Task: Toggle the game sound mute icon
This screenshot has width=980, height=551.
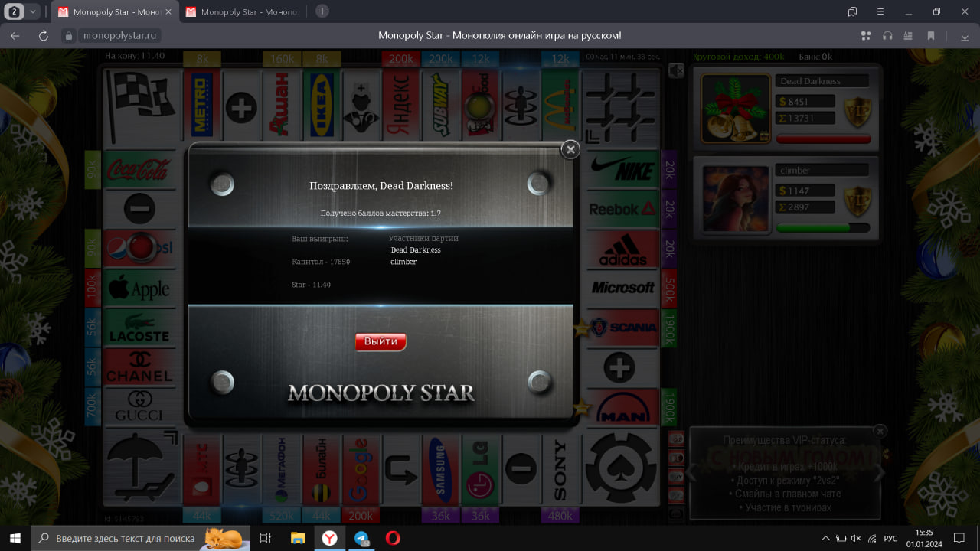Action: [675, 70]
